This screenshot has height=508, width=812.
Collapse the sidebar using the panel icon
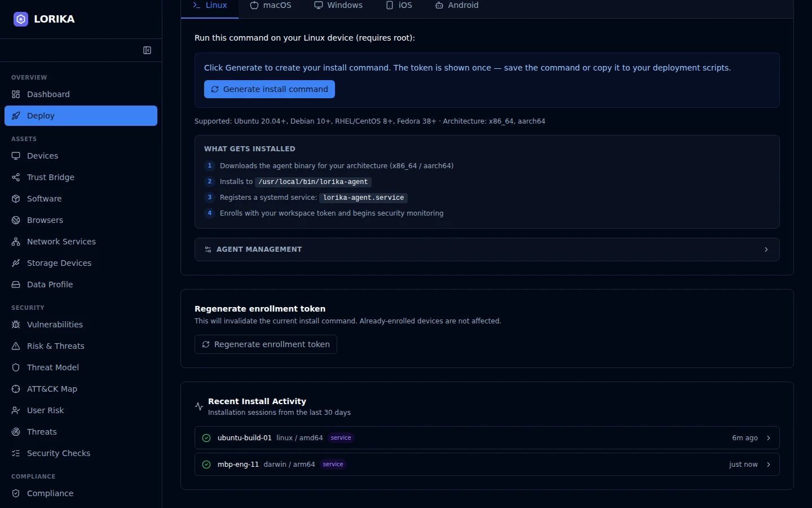click(x=147, y=50)
